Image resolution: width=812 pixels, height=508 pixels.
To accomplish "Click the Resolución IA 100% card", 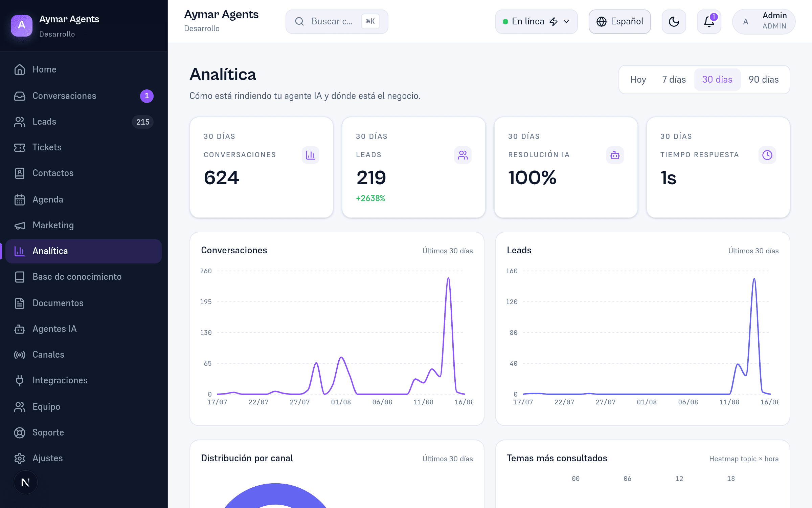I will [x=566, y=168].
